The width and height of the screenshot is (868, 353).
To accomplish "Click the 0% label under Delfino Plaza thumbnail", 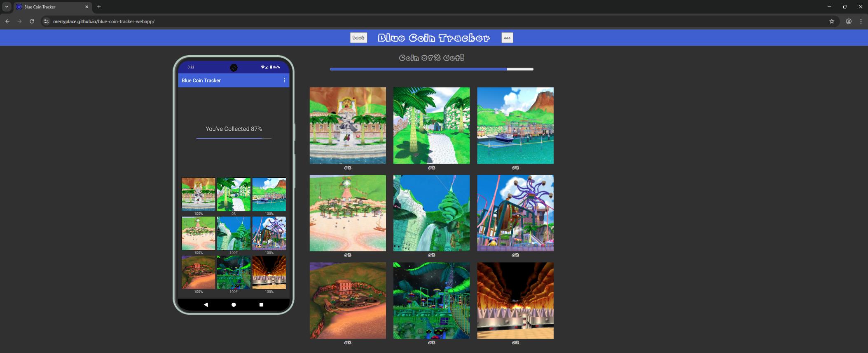I will pos(348,168).
